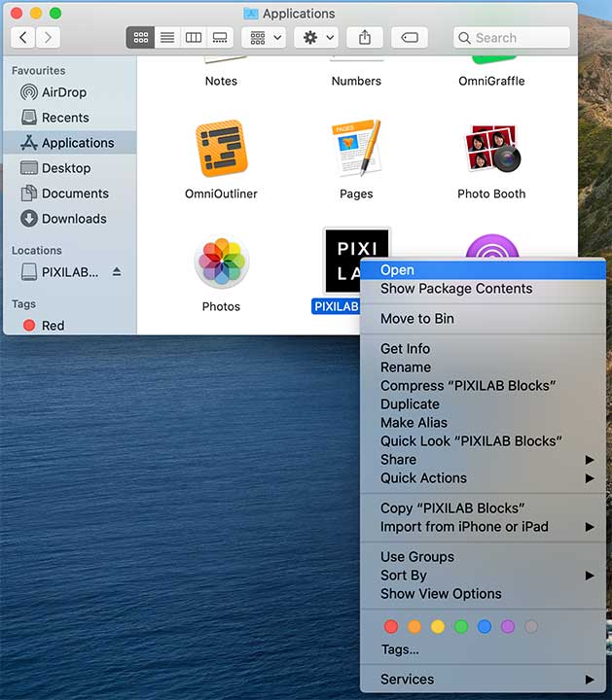
Task: Expand the Quick Actions submenu
Action: pyautogui.click(x=483, y=477)
